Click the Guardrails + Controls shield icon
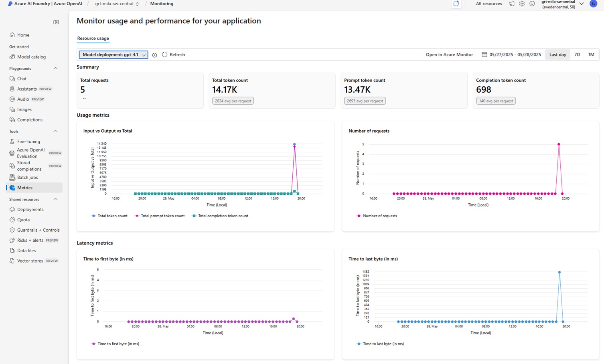The height and width of the screenshot is (364, 604). [12, 230]
